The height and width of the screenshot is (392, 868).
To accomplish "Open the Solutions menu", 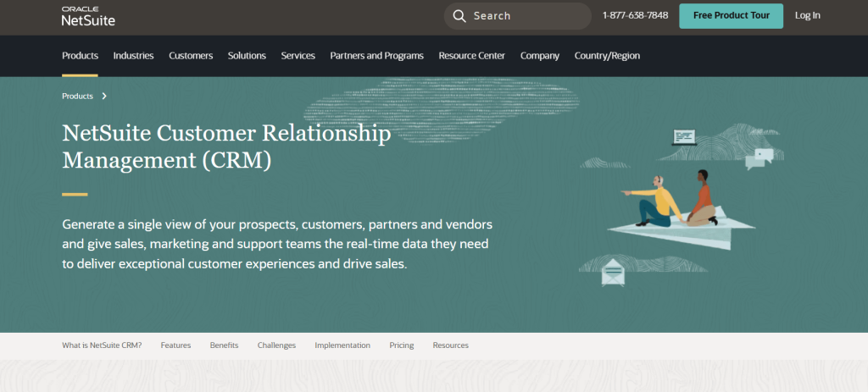I will [x=247, y=56].
